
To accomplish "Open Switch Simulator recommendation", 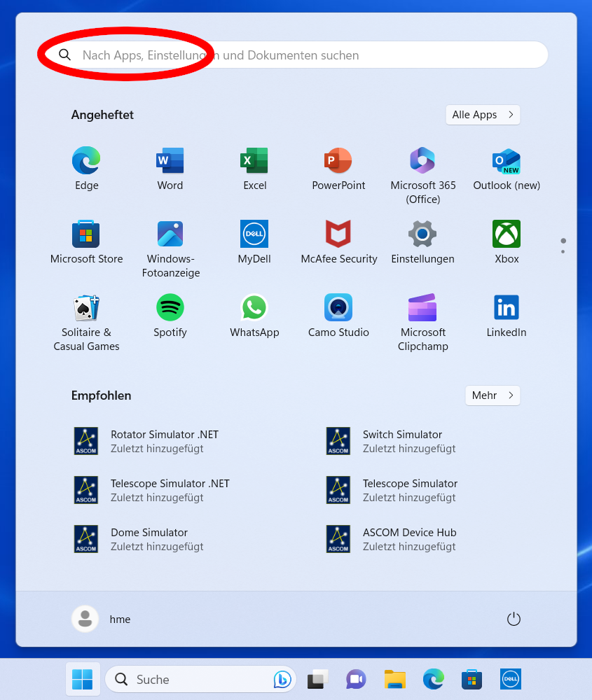I will pyautogui.click(x=391, y=441).
